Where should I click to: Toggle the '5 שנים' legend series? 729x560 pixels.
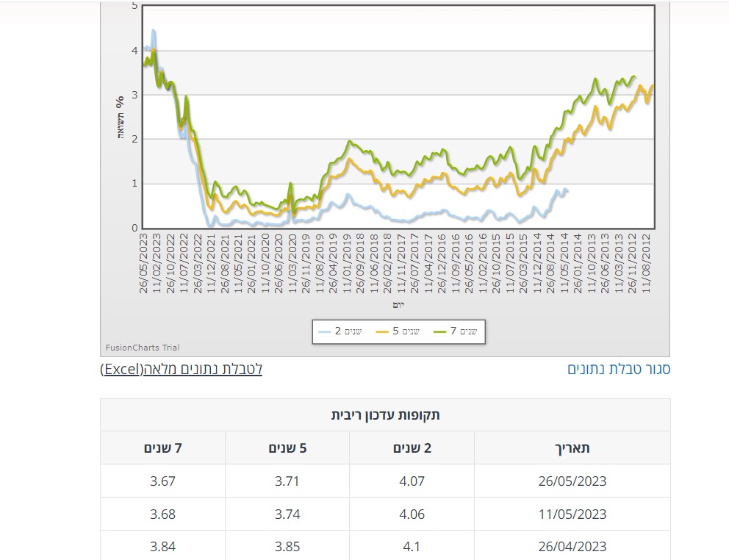tap(398, 331)
